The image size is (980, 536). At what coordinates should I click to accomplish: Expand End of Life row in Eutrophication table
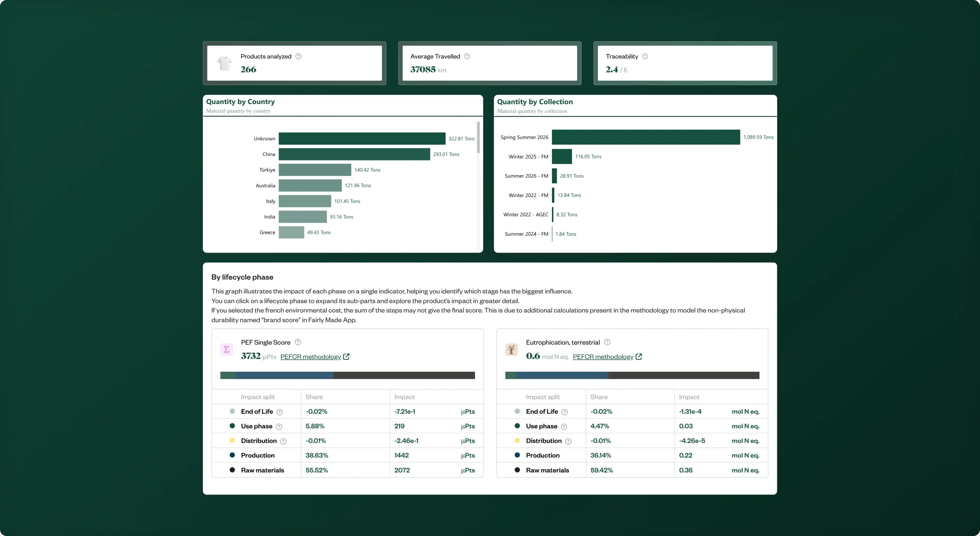click(632, 412)
